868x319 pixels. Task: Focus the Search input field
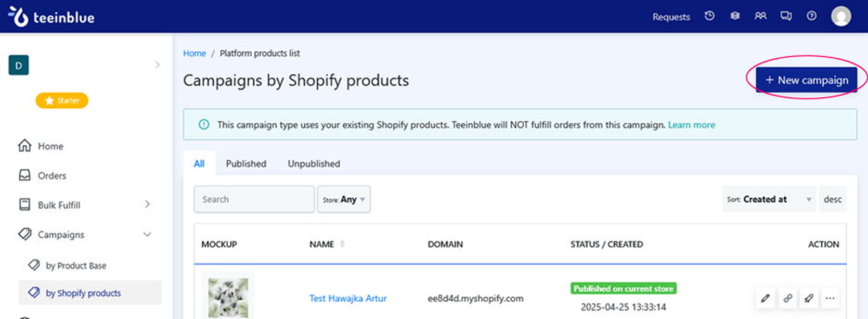pyautogui.click(x=254, y=199)
